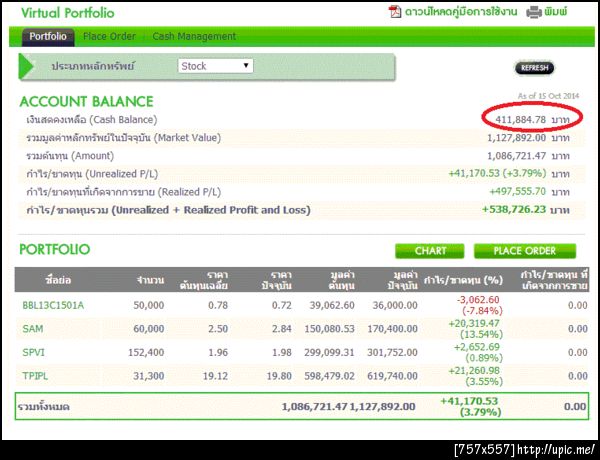Open the SAM stock link

point(33,329)
